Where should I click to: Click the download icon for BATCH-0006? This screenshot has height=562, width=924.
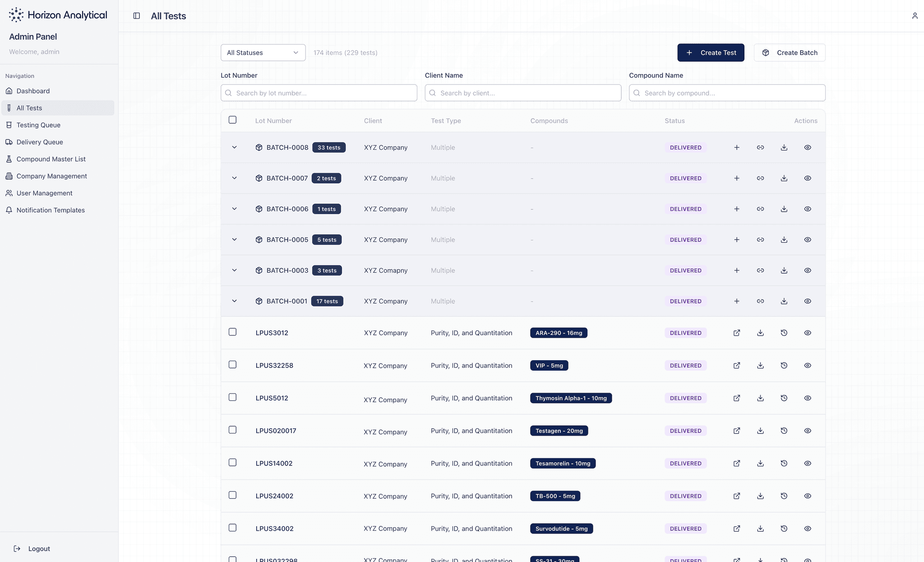coord(784,209)
